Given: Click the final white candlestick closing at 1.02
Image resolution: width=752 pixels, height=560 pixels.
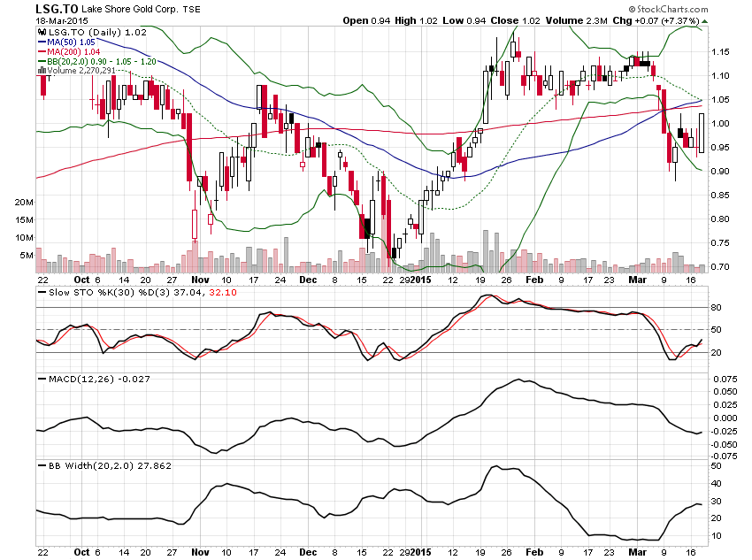Looking at the screenshot, I should (x=702, y=133).
